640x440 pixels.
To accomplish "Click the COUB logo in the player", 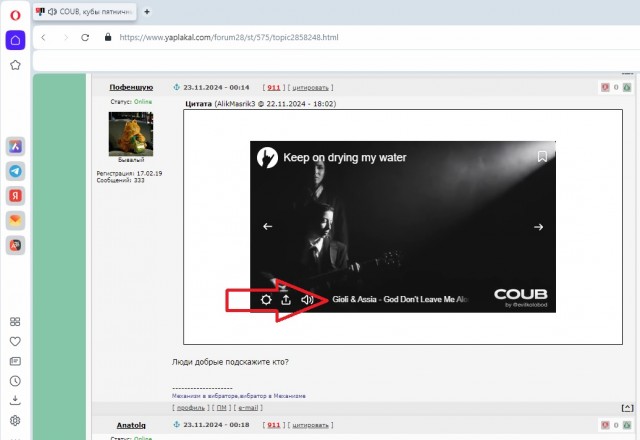I will (521, 294).
